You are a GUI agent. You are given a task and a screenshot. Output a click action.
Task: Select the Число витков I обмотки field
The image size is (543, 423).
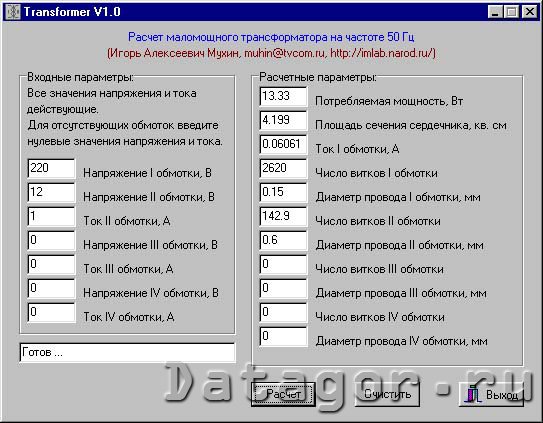pos(283,169)
